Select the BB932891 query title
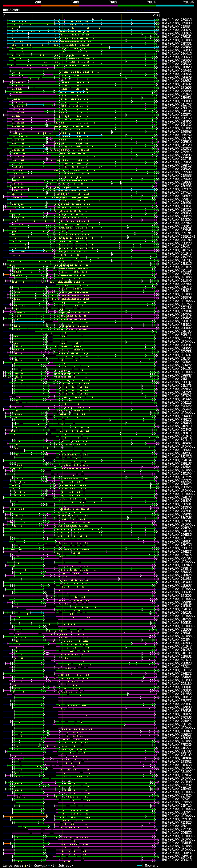Image resolution: width=197 pixels, height=868 pixels. click(x=11, y=10)
